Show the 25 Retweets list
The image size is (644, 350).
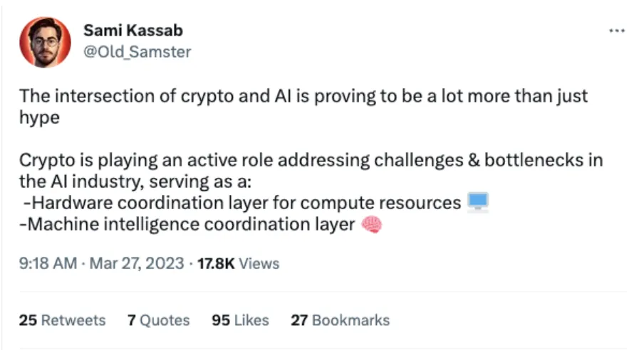tap(62, 320)
